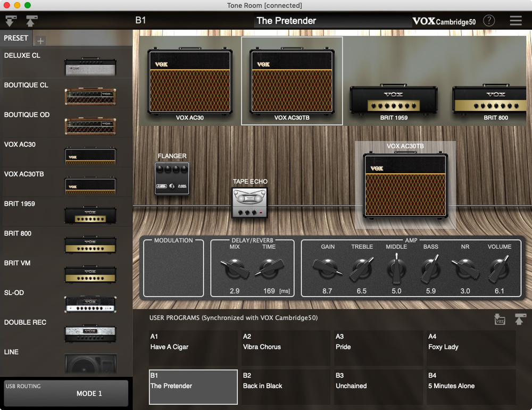Select the FLANGER pedal
This screenshot has width=532, height=410.
(172, 178)
